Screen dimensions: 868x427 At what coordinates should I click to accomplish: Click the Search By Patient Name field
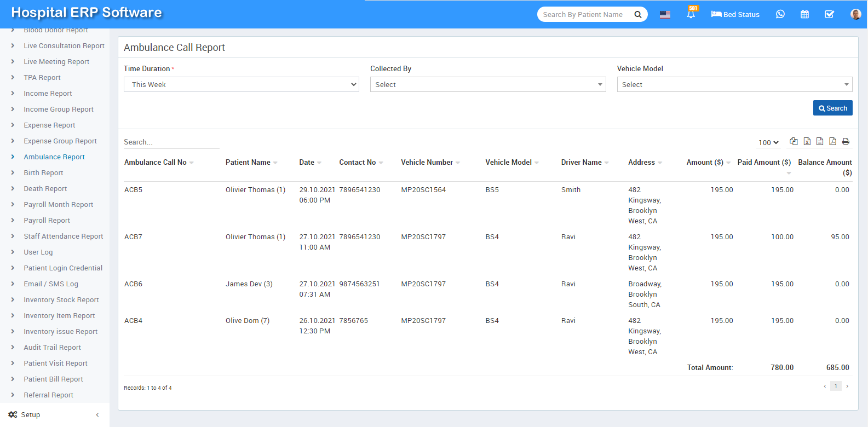584,14
